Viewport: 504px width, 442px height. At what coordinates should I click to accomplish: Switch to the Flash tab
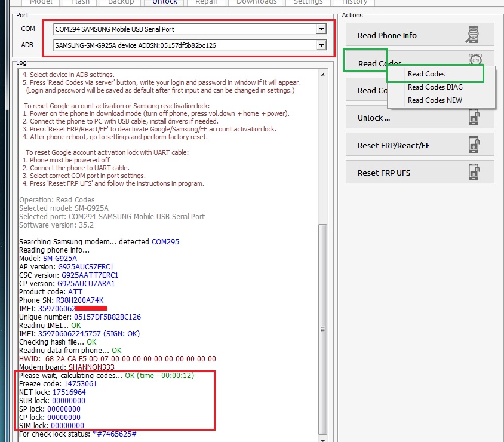tap(81, 2)
